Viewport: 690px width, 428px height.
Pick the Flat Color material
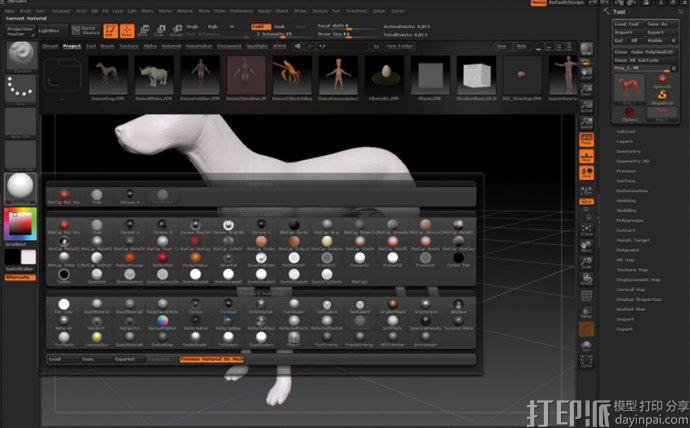(64, 306)
